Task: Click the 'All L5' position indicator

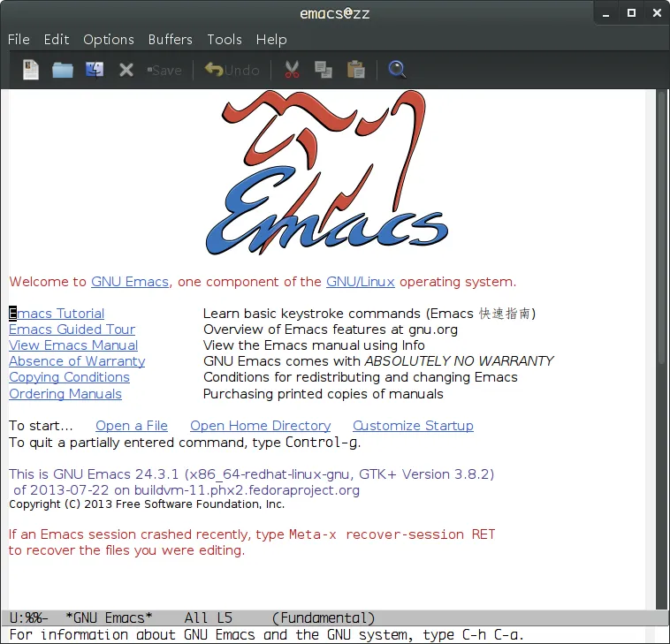Action: 209,618
